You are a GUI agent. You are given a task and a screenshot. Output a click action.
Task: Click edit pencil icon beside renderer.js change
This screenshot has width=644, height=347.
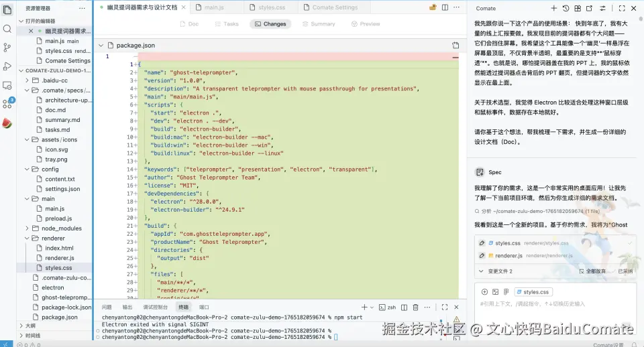click(x=482, y=255)
